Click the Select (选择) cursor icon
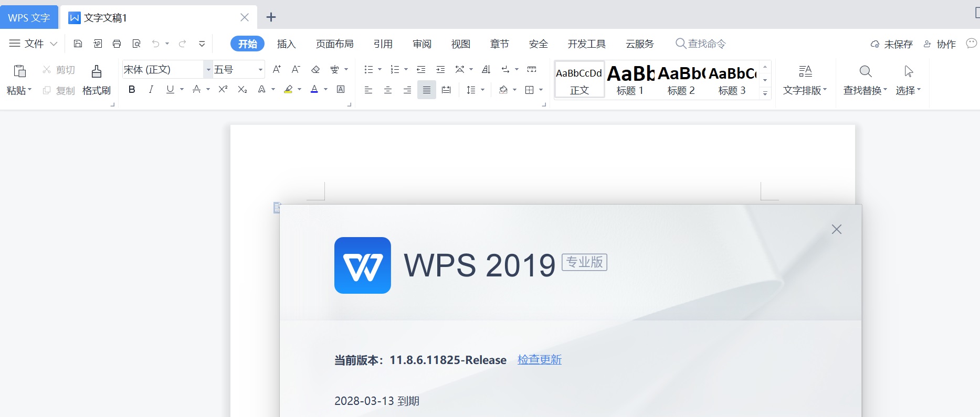 point(909,71)
